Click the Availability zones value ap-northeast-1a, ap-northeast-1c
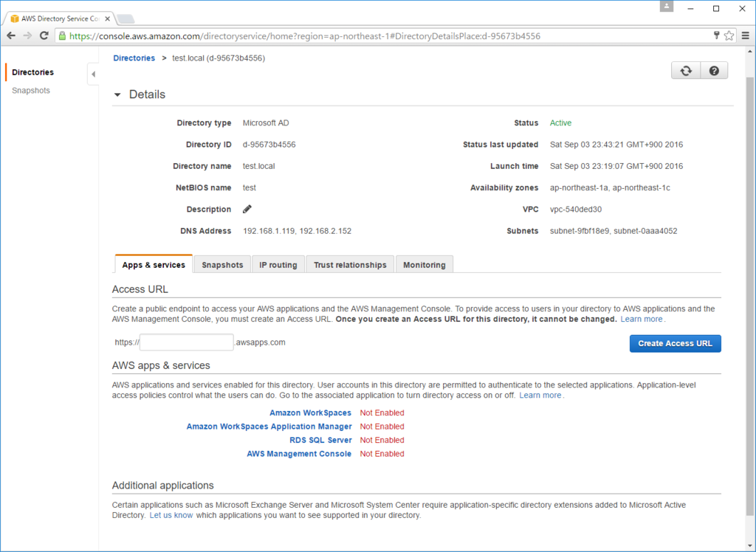 [610, 187]
